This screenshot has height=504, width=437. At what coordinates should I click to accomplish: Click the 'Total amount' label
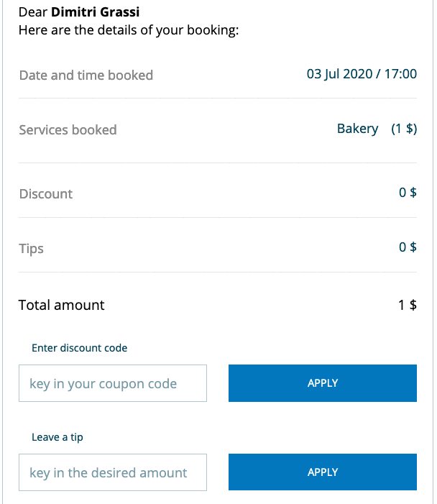pos(61,305)
